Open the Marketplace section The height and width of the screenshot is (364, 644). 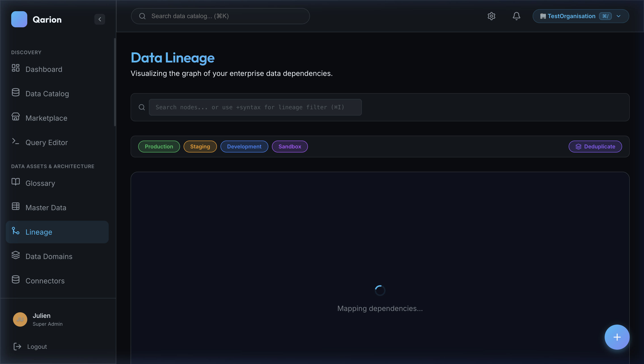(46, 118)
